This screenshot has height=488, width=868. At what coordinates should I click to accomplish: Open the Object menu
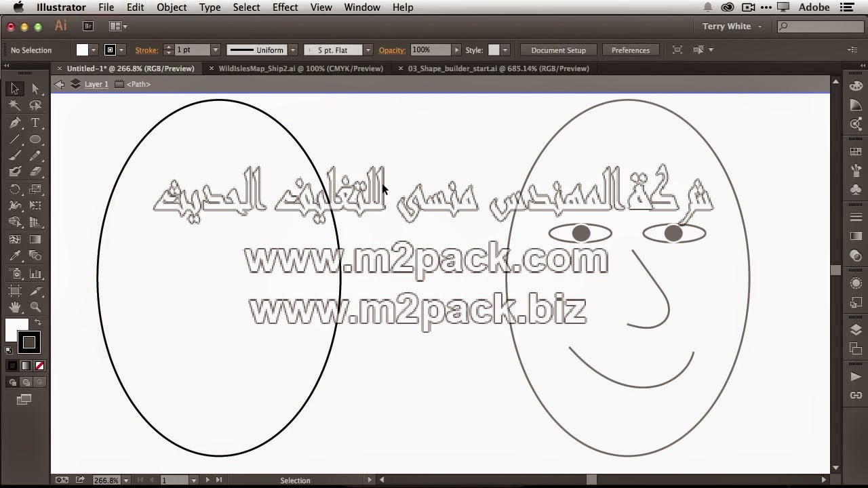coord(172,7)
